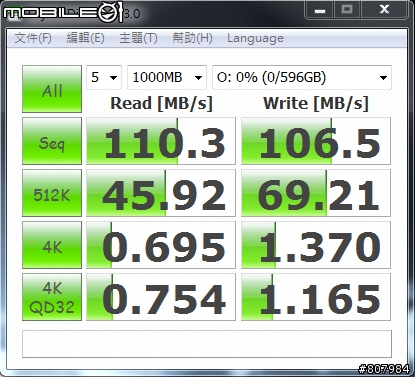Image resolution: width=415 pixels, height=377 pixels.
Task: Minimize the benchmark window
Action: (x=320, y=10)
